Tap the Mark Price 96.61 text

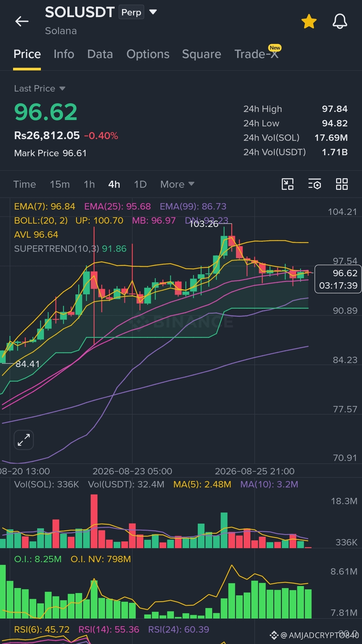pos(50,153)
